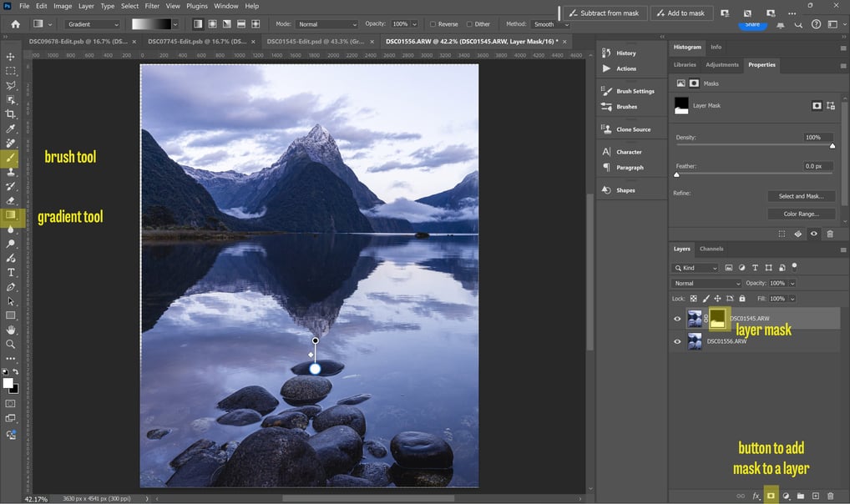This screenshot has width=850, height=504.
Task: Open the Help question mark icon
Action: pos(816,24)
